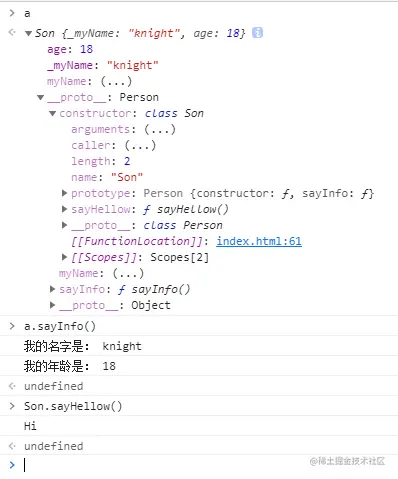Click the _myName: "knight" property row
398x479 pixels.
coord(103,65)
